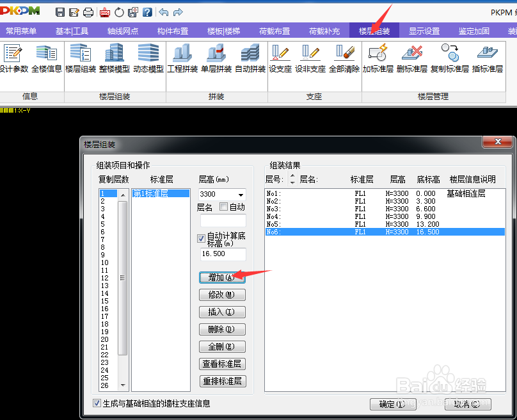Toggle 生成与基础相连的墙柱支座信息 checkbox
The height and width of the screenshot is (420, 517).
[97, 403]
